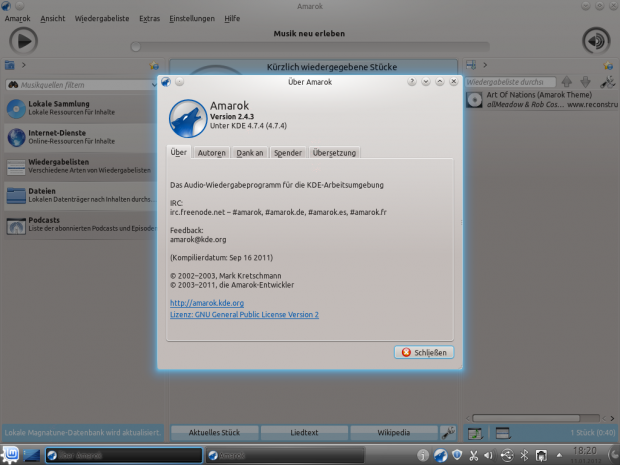Open the system volume tray icon

(489, 456)
